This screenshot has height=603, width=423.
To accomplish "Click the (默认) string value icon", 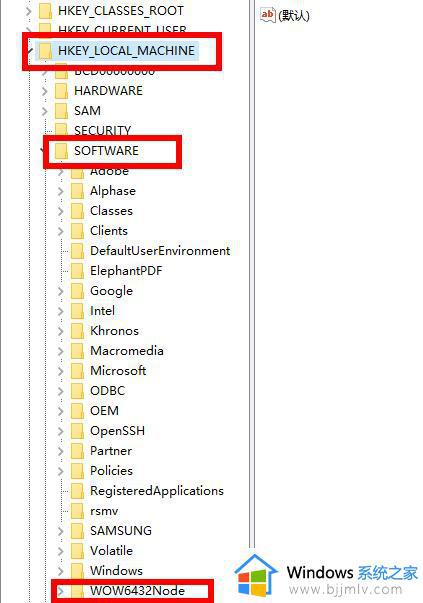I will (x=268, y=15).
